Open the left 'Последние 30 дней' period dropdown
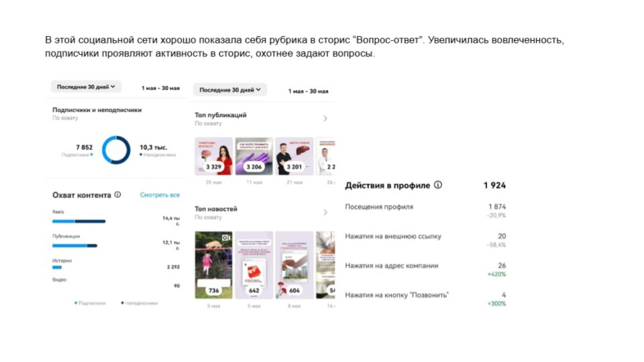 [86, 86]
